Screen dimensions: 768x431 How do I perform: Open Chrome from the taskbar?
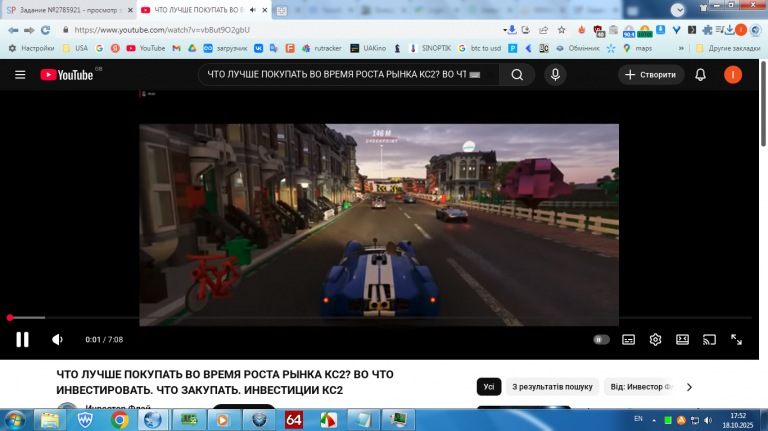120,420
